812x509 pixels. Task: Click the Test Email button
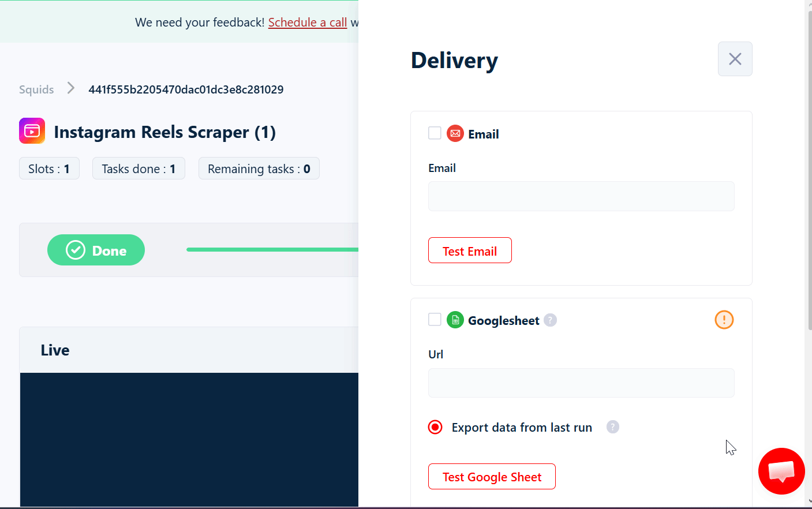(x=470, y=250)
